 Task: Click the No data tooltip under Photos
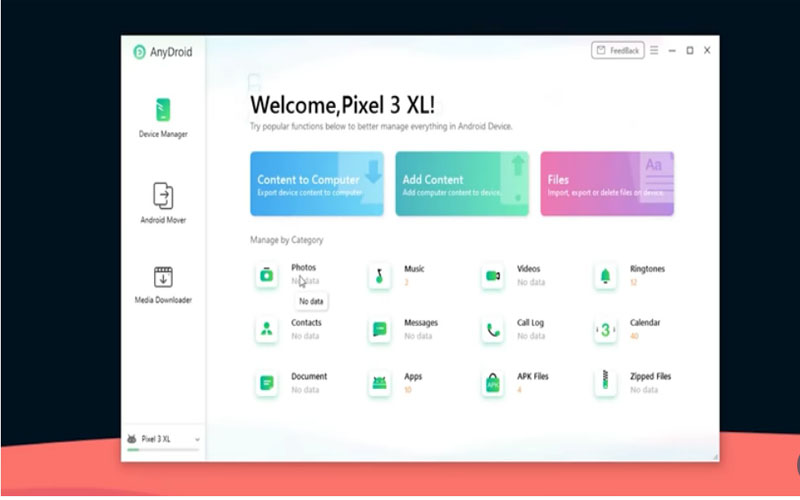click(311, 301)
